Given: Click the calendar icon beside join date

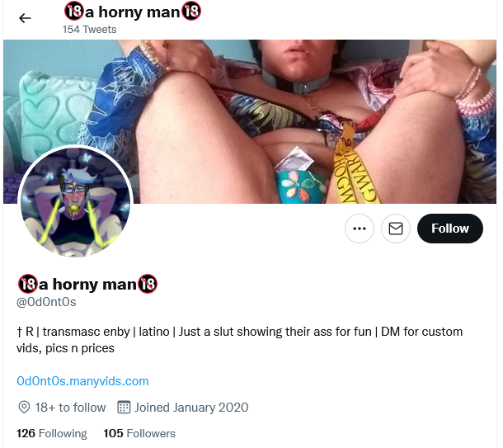Looking at the screenshot, I should point(124,408).
